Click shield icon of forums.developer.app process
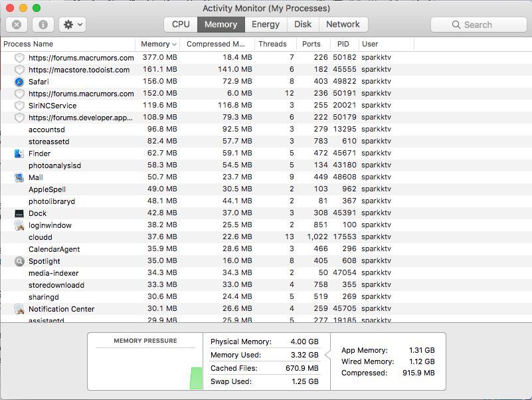The width and height of the screenshot is (532, 400). pos(19,118)
